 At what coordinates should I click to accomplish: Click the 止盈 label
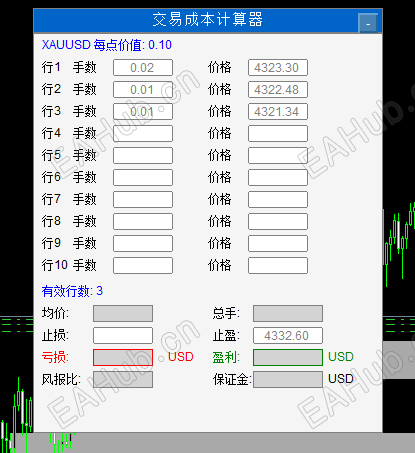coord(226,335)
